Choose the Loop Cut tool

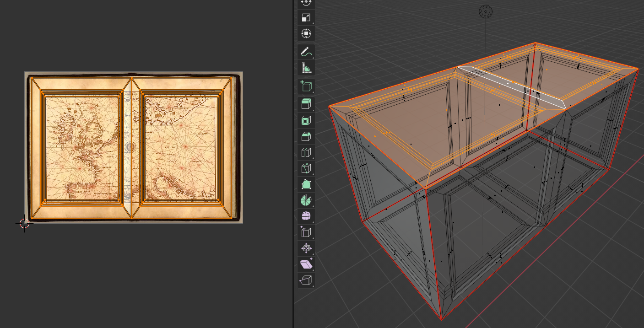[x=306, y=153]
